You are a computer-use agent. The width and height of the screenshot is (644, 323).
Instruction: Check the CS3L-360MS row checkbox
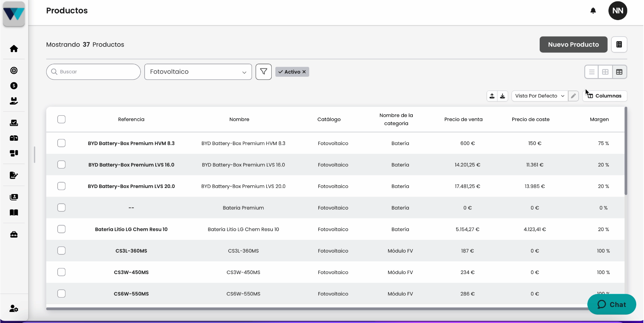[61, 251]
